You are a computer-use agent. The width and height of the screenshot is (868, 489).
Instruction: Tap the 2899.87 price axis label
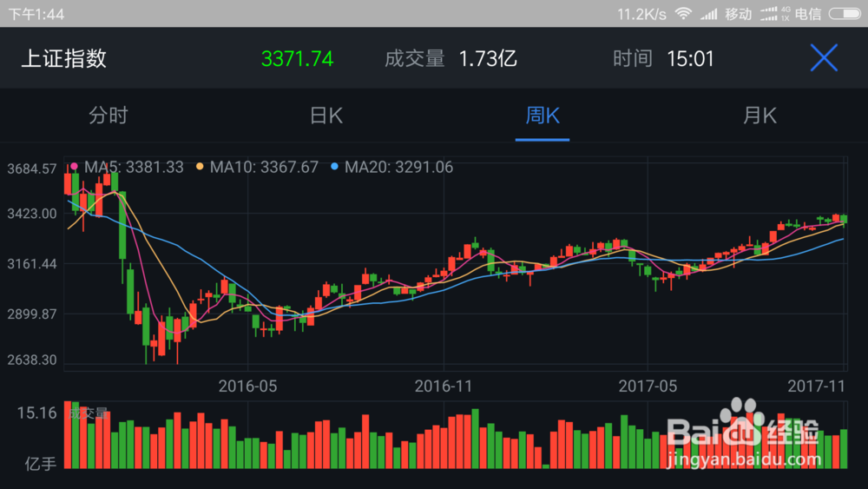(32, 314)
